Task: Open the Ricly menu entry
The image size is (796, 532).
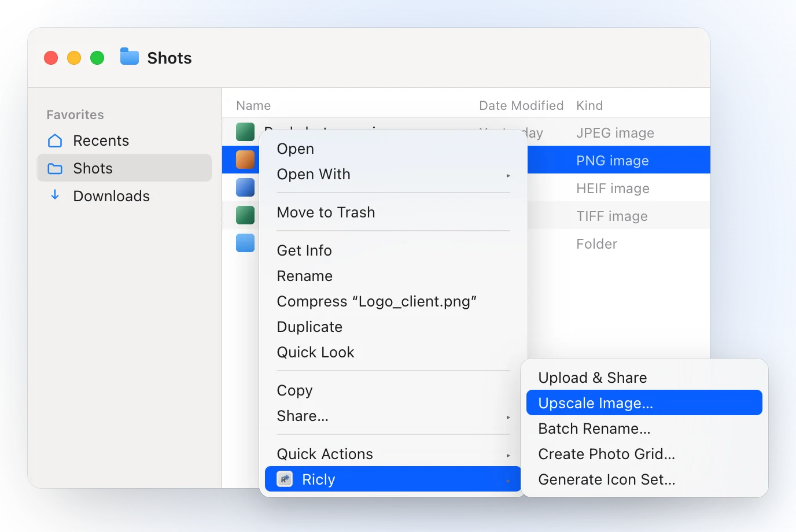Action: (x=393, y=479)
